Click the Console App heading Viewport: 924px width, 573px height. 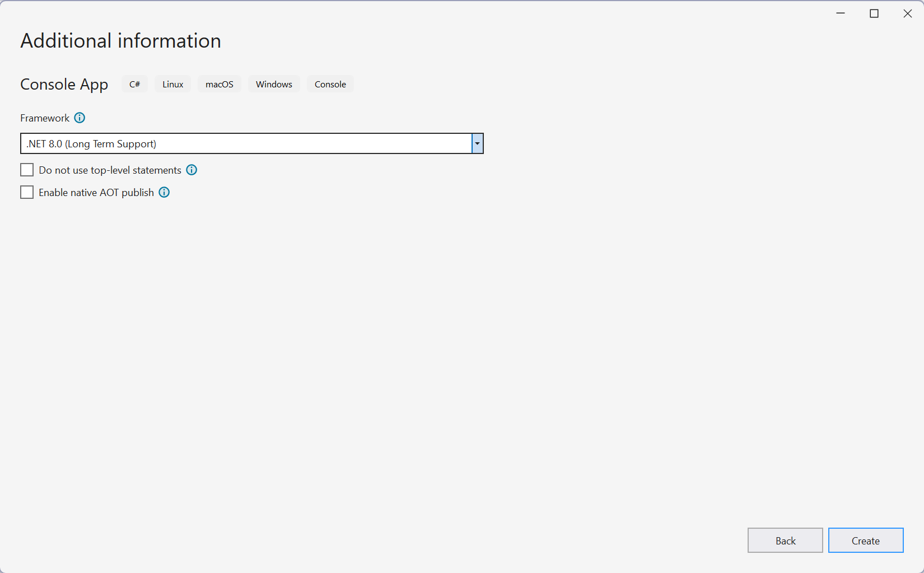[64, 84]
